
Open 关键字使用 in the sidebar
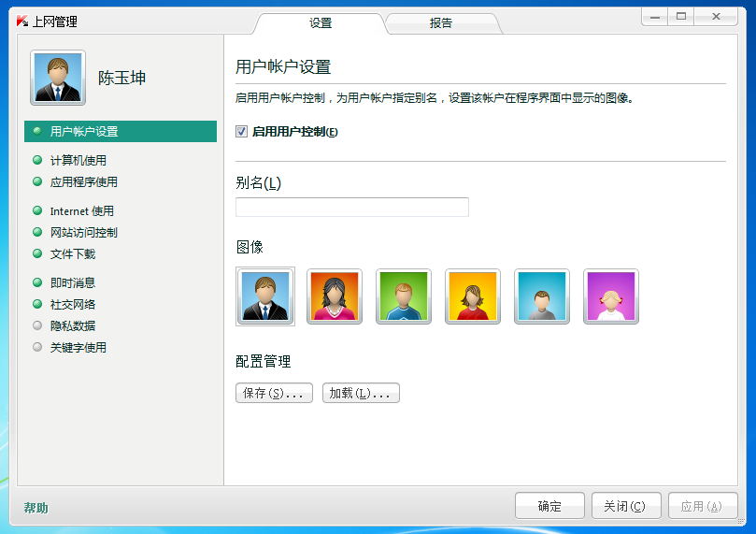(78, 348)
